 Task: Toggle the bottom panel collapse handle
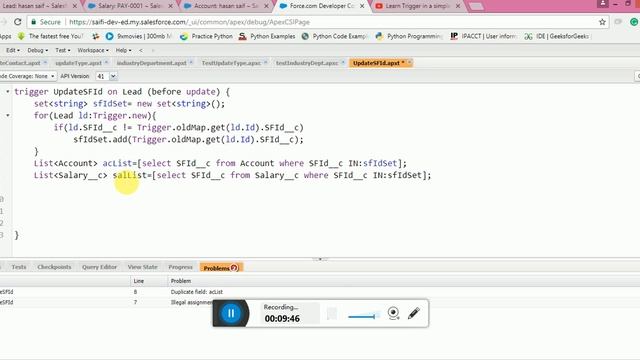320,259
